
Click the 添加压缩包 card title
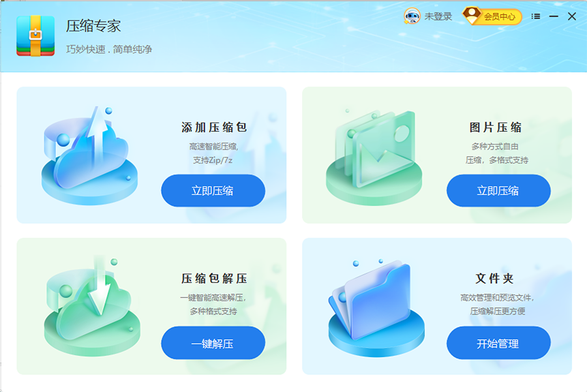214,127
